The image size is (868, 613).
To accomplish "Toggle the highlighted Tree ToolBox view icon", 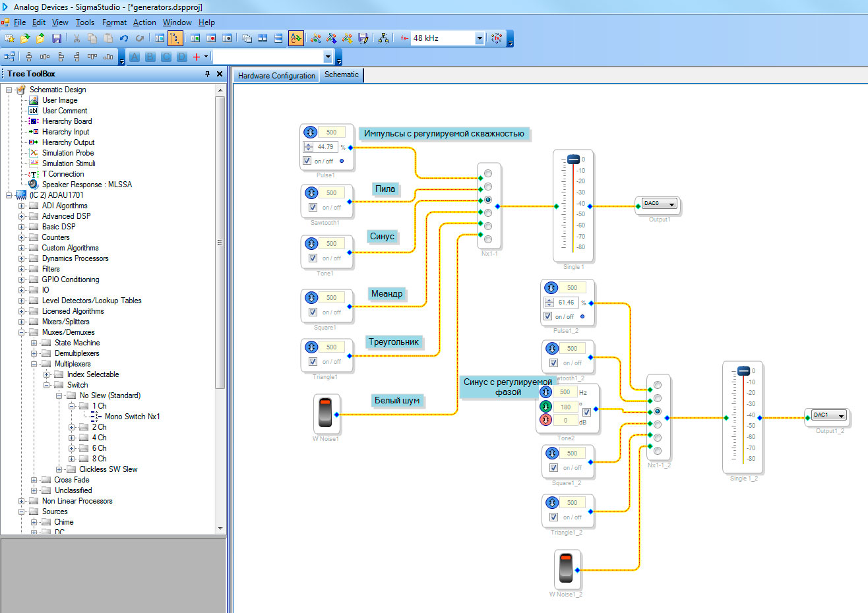I will pos(175,38).
